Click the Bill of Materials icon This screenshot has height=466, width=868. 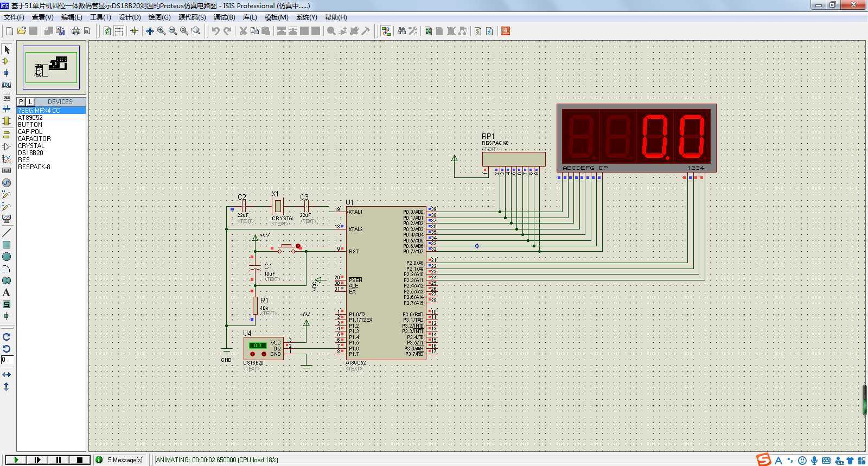478,31
